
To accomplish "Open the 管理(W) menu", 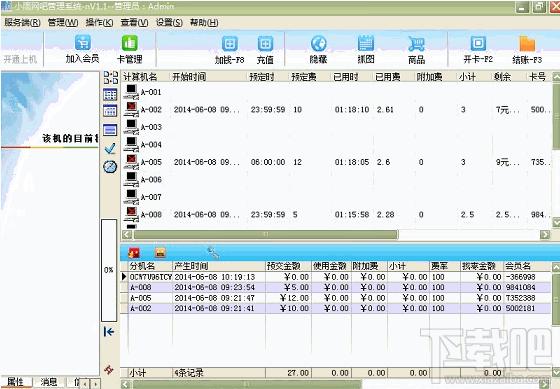I will click(63, 23).
